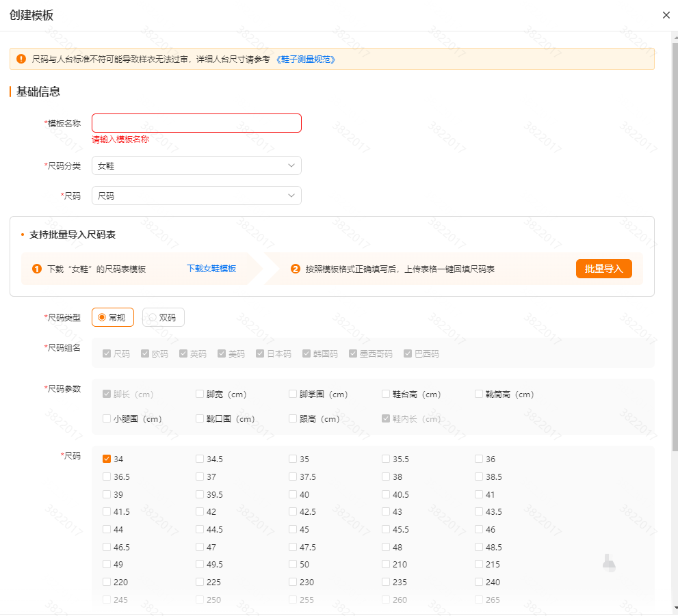Click the close X of the 创建模板 dialog
This screenshot has height=616, width=678.
pos(666,14)
